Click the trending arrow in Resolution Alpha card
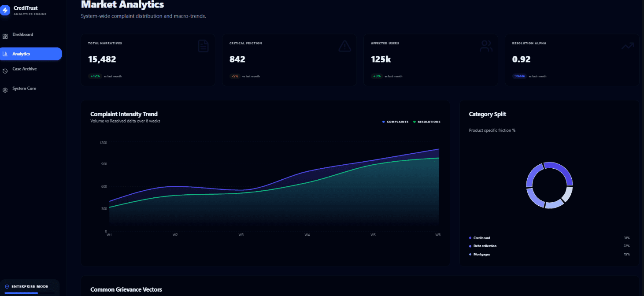Viewport: 644px width, 296px height. click(627, 46)
